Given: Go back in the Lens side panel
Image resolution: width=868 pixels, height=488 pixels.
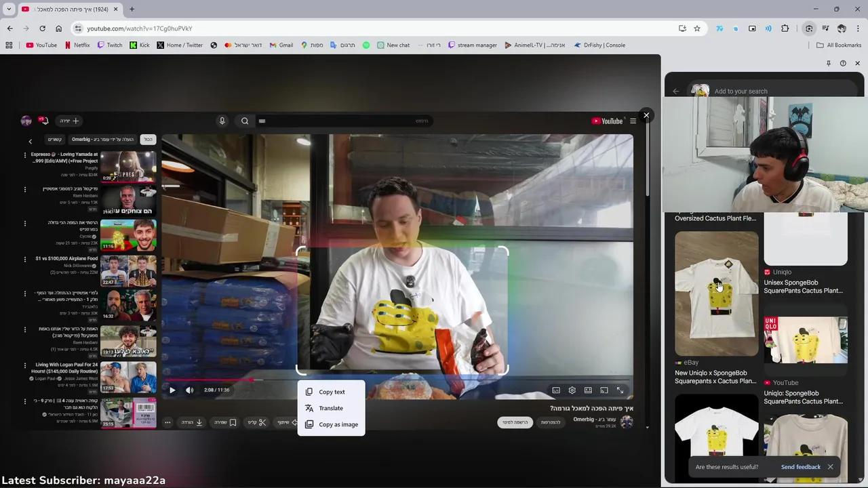Looking at the screenshot, I should [x=676, y=91].
